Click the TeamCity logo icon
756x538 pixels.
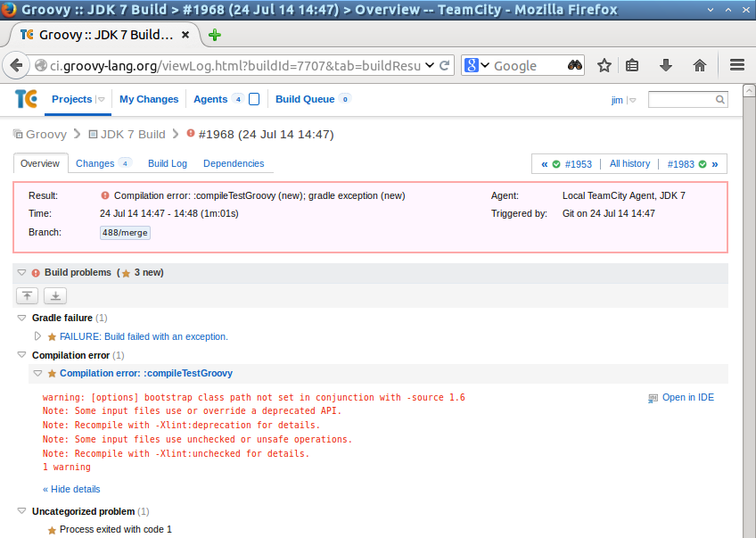click(x=26, y=98)
